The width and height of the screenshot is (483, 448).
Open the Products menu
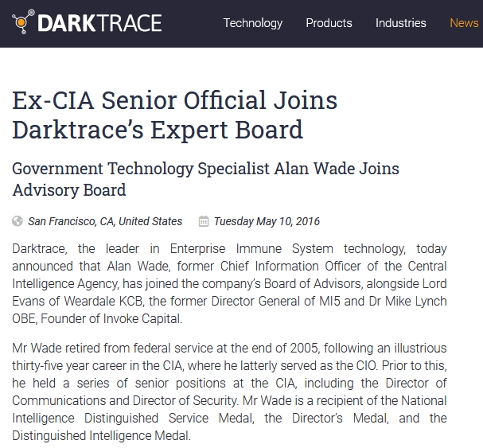(329, 23)
